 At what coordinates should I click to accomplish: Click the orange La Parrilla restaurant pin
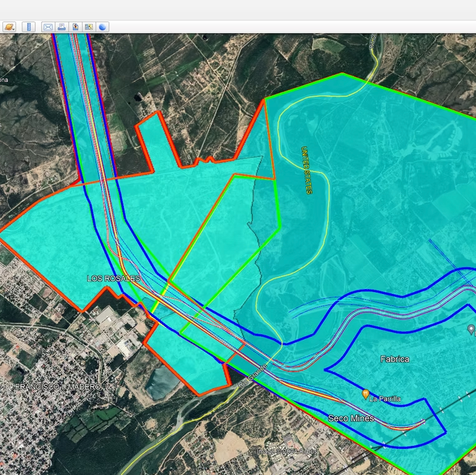coord(365,394)
